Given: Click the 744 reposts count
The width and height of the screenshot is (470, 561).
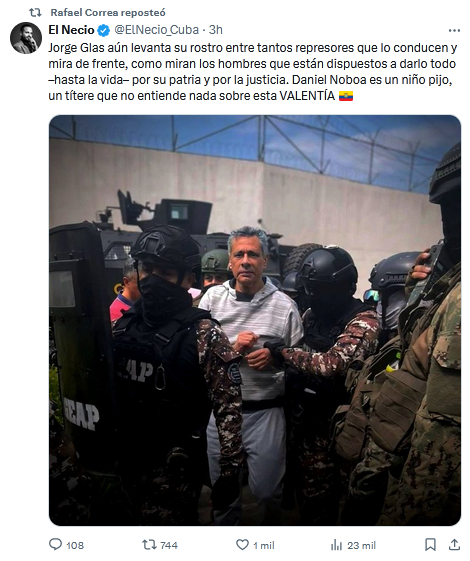Looking at the screenshot, I should tap(169, 545).
